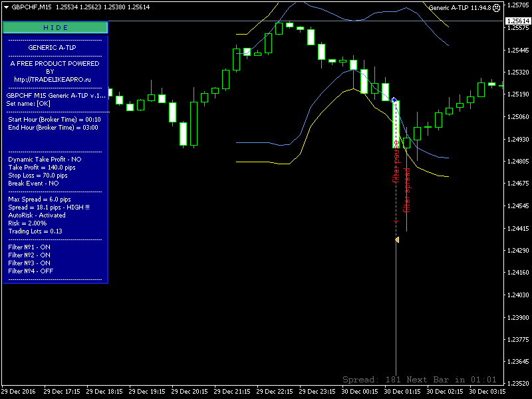Click the 'GENERIC A-TLP' panel title

(52, 48)
